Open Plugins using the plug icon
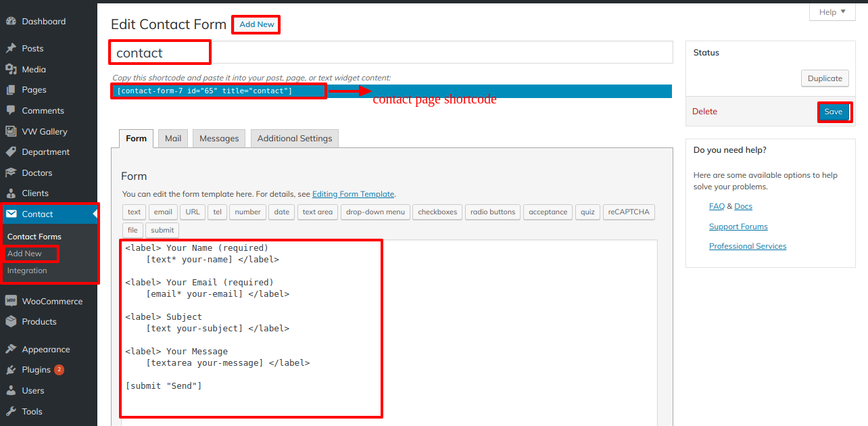Viewport: 868px width, 426px height. [x=11, y=370]
